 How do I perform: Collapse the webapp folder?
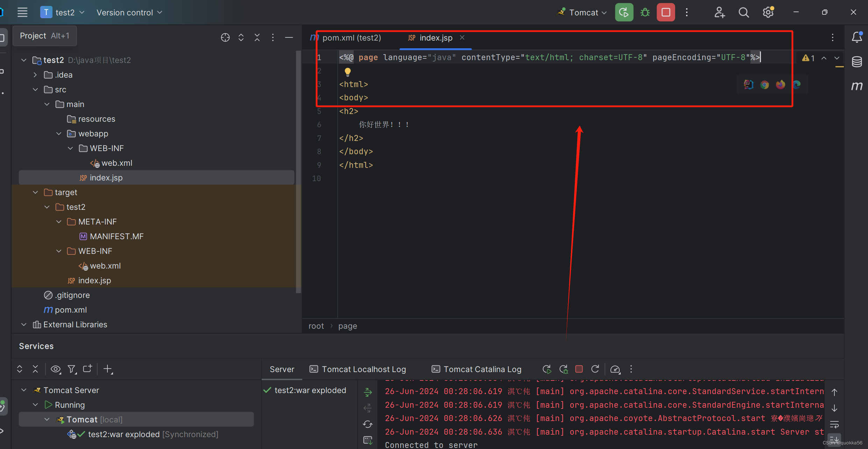(59, 134)
